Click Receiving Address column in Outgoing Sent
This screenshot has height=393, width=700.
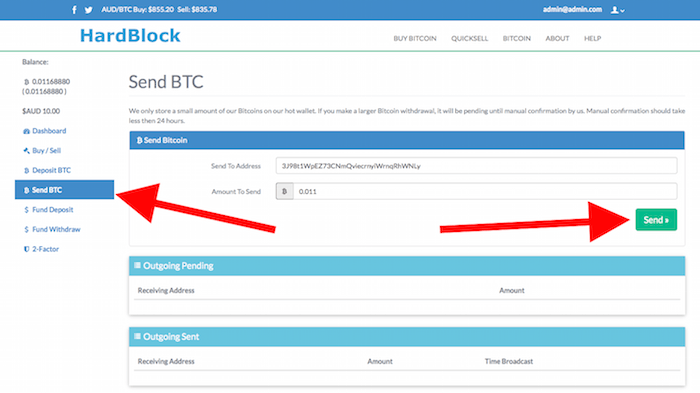tap(166, 361)
